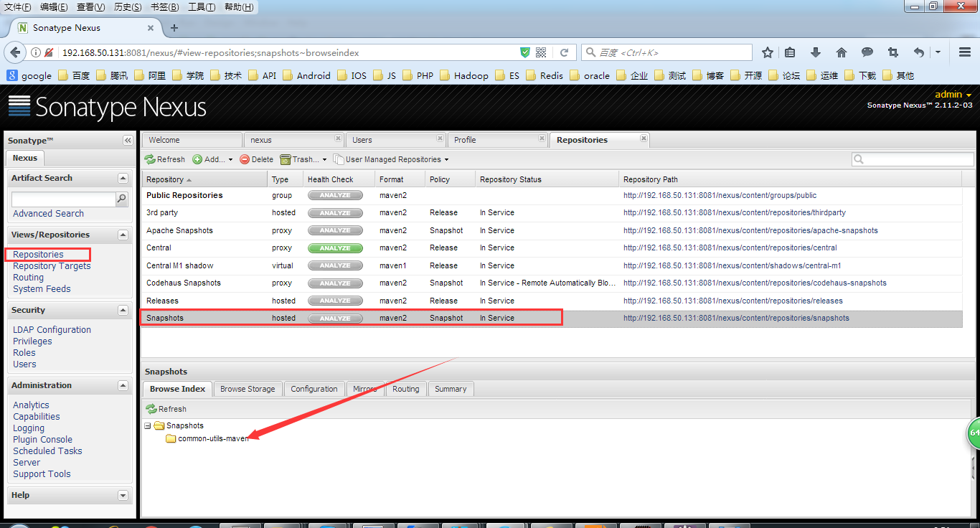Open Repository Targets in sidebar
The width and height of the screenshot is (980, 528).
pos(52,266)
